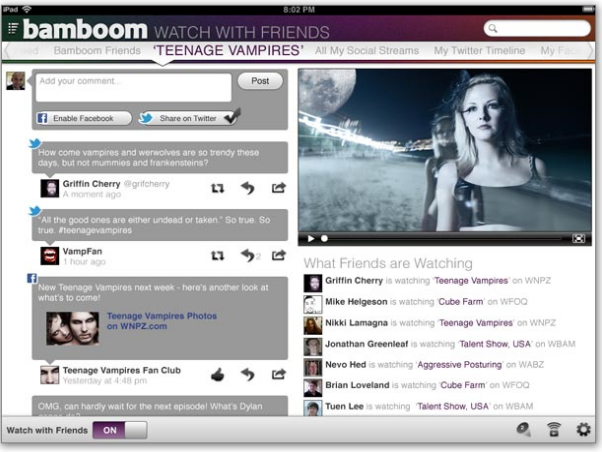
Task: Show earlier tabs with left arrow
Action: [7, 51]
